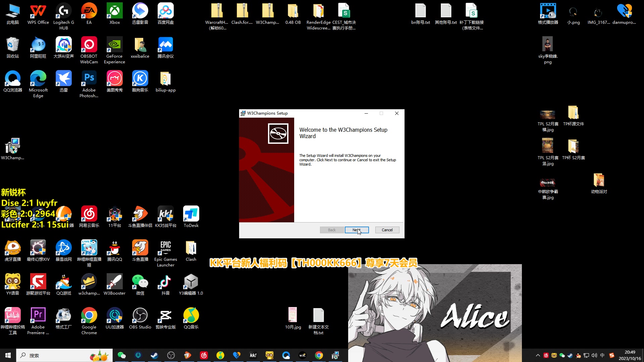Select Logitech G HUB desktop icon
This screenshot has height=362, width=644.
point(64,17)
